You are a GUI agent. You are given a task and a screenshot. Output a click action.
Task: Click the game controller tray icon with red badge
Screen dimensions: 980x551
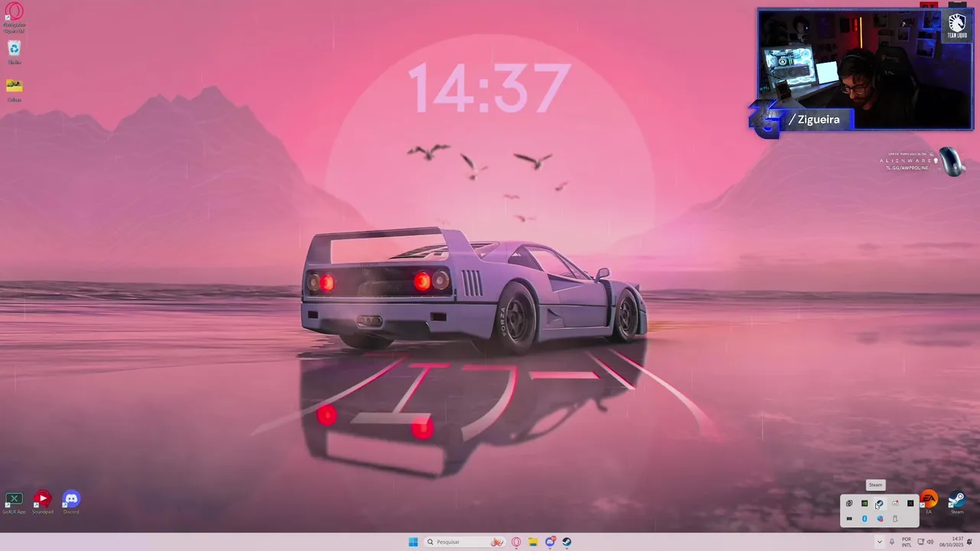(895, 504)
